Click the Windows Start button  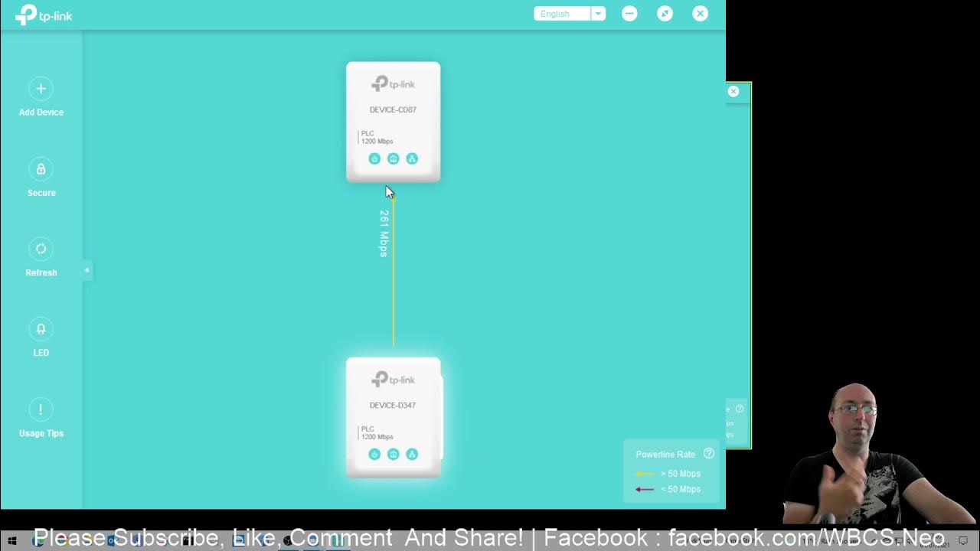(x=11, y=541)
